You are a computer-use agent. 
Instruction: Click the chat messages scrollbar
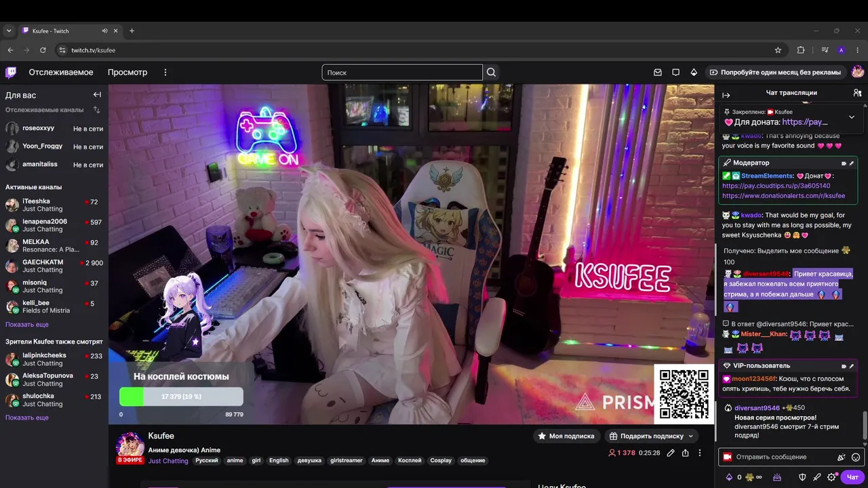(865, 425)
